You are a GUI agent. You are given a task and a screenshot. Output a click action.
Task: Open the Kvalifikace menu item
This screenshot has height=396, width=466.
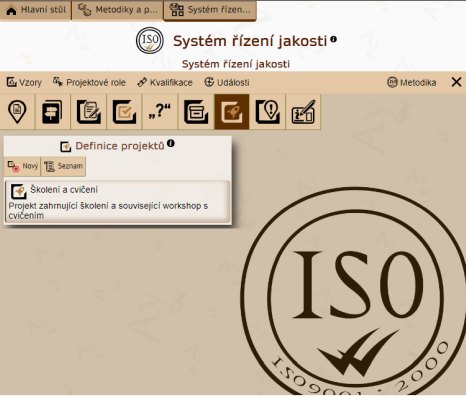tap(165, 82)
